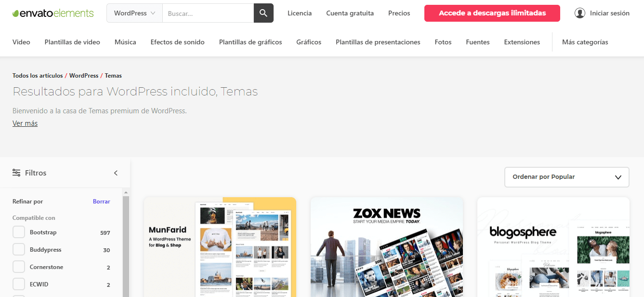644x297 pixels.
Task: Tick the Bootstrap checkbox
Action: click(19, 232)
